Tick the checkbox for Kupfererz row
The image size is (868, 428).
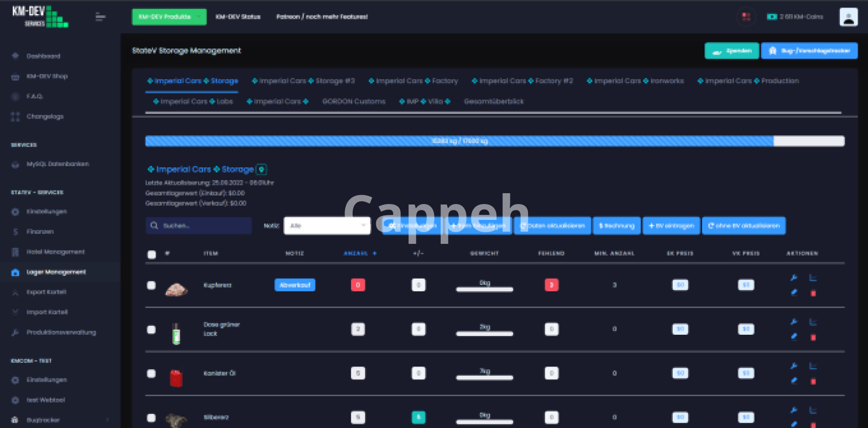151,285
